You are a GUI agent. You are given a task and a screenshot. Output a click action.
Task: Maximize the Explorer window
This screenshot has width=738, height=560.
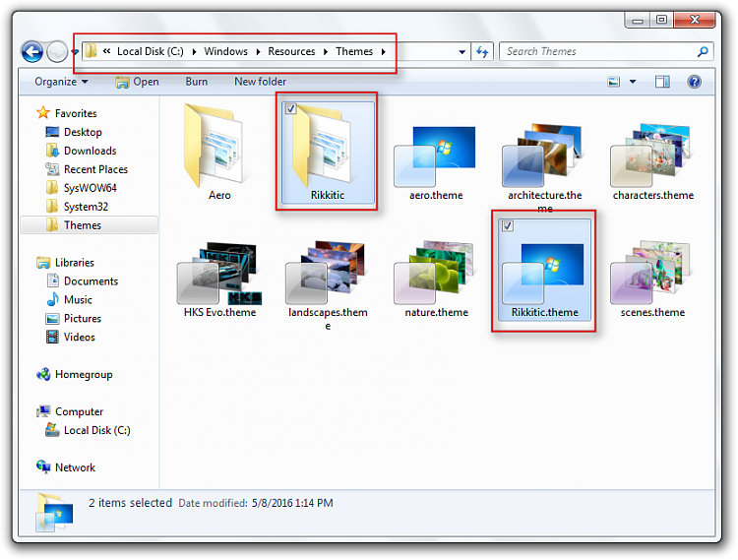pyautogui.click(x=661, y=20)
